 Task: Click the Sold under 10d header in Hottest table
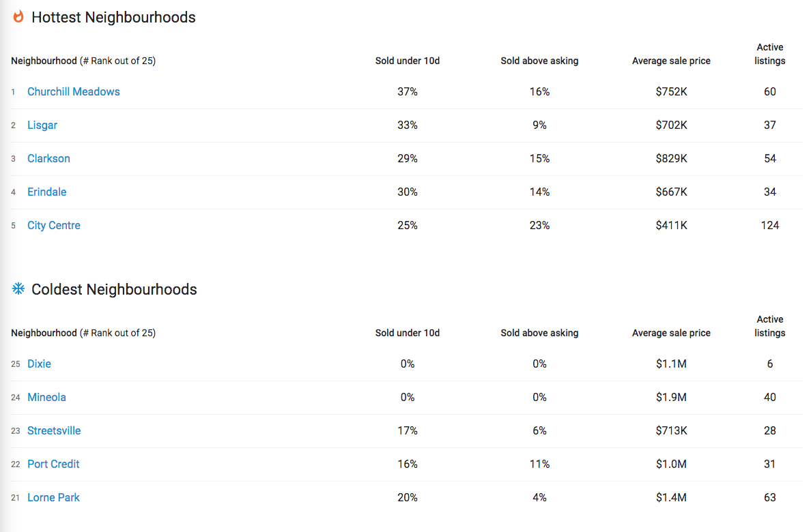[x=408, y=61]
